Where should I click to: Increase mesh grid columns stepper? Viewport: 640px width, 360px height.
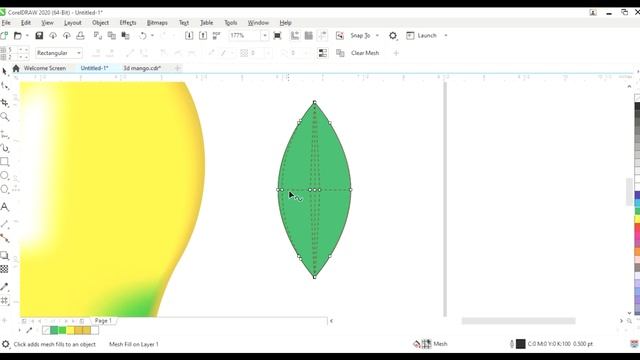coord(21,50)
